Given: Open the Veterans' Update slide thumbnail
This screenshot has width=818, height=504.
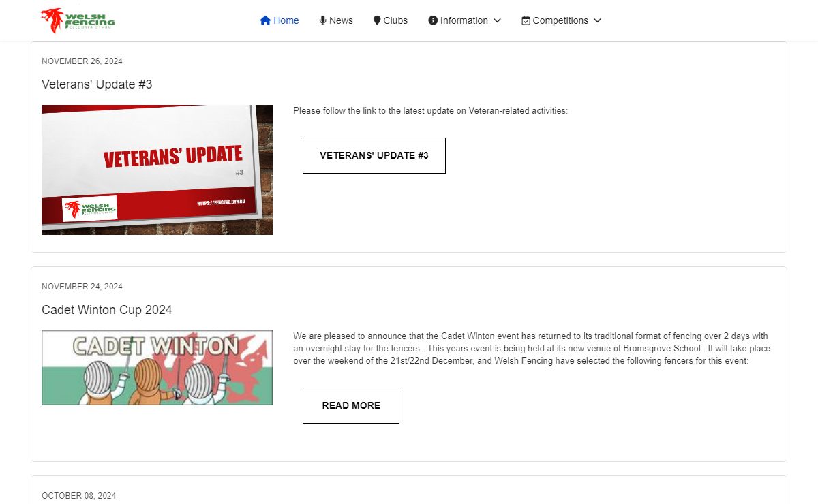Looking at the screenshot, I should click(157, 170).
